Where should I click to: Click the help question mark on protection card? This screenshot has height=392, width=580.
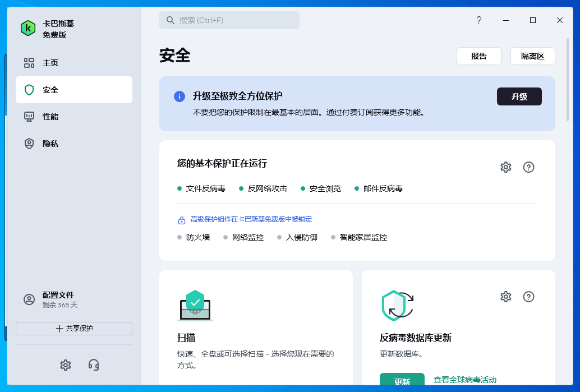(x=528, y=167)
